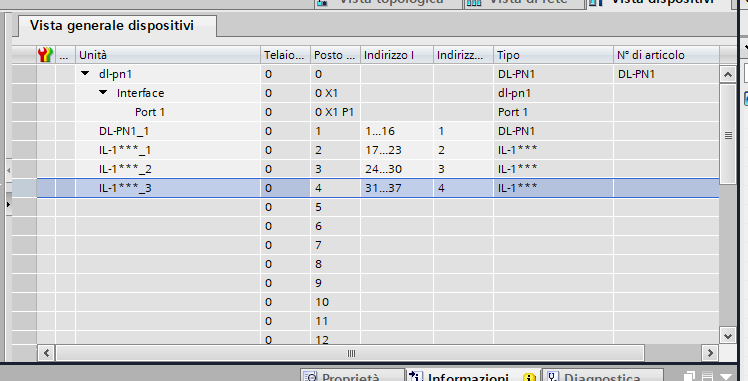Screen dimensions: 748x381
Task: Open the Proprietà tab
Action: [x=352, y=375]
